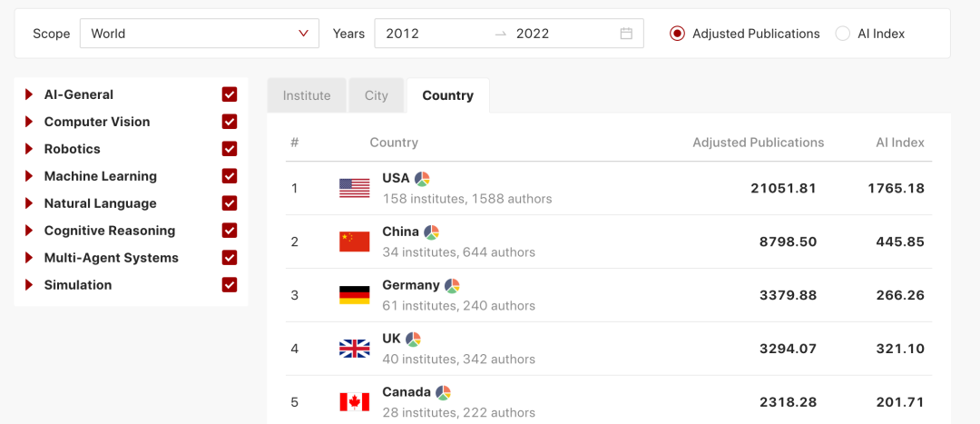Image resolution: width=980 pixels, height=424 pixels.
Task: Uncheck the AI-General checkbox
Action: pos(230,94)
